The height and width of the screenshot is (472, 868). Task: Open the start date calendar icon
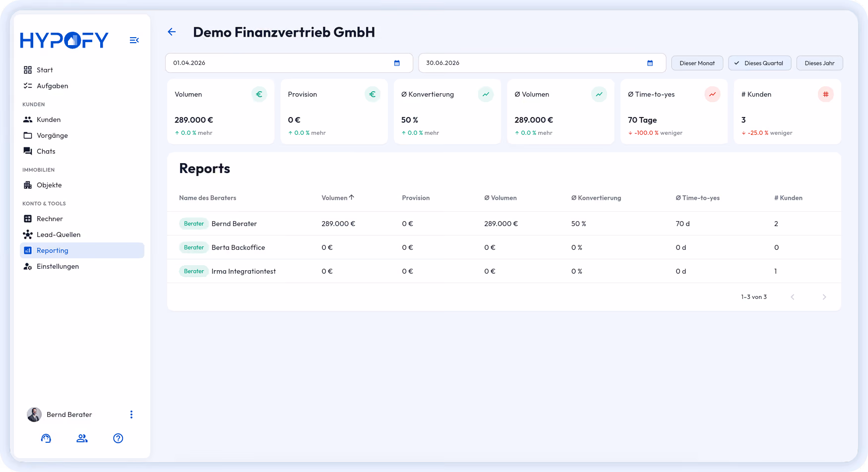pos(397,63)
